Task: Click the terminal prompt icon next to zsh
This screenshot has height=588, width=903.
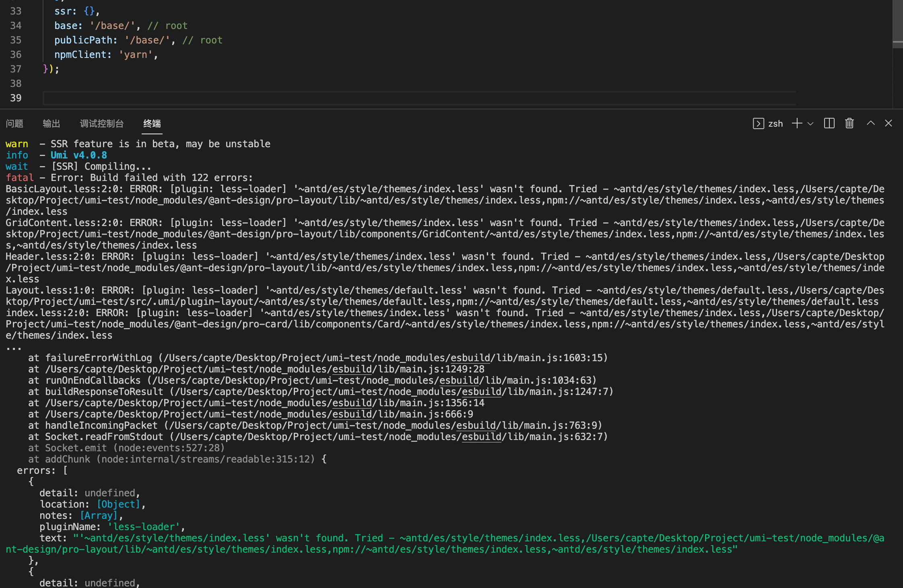Action: (758, 123)
